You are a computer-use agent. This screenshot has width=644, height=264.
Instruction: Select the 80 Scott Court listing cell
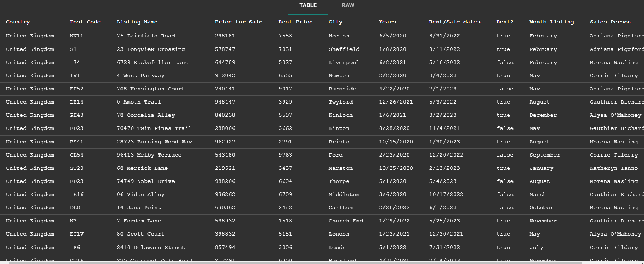tap(140, 234)
